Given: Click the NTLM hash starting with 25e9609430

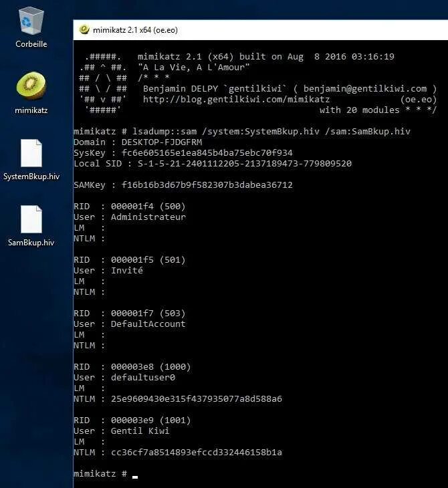Looking at the screenshot, I should coord(197,399).
